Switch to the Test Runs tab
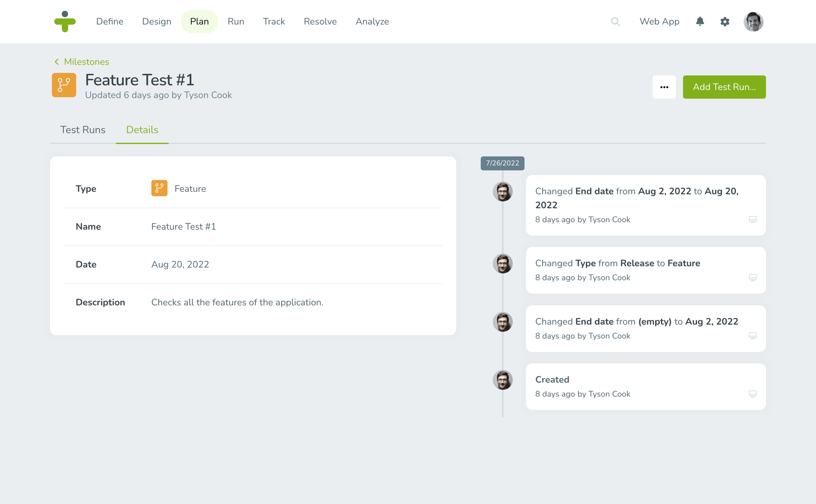Screen dimensions: 816x504 point(83,130)
